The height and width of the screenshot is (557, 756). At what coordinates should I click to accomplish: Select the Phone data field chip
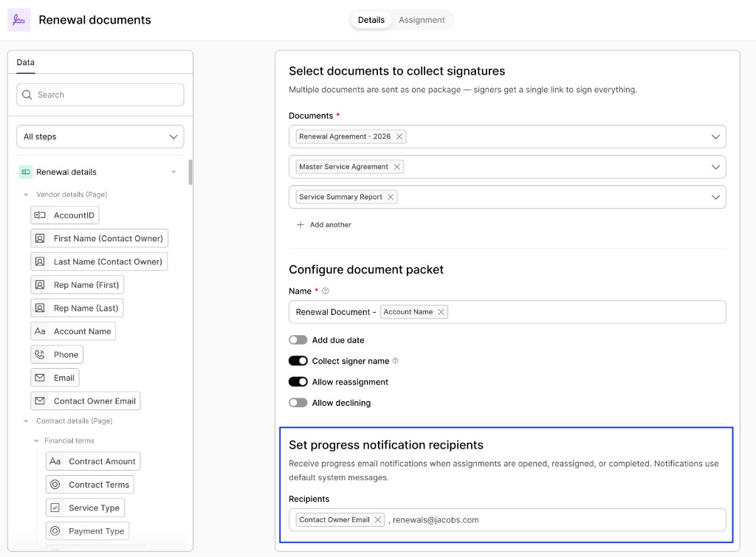tap(57, 355)
